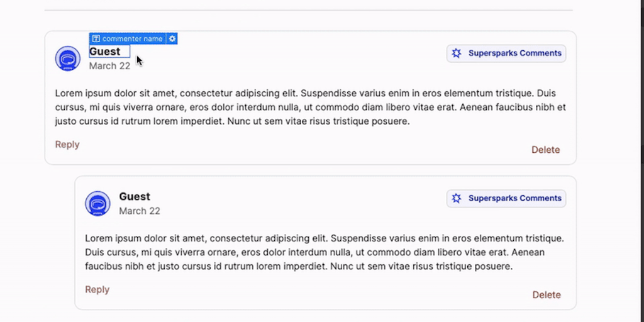Click the horizontal divider above the comments
644x322 pixels.
(x=309, y=10)
